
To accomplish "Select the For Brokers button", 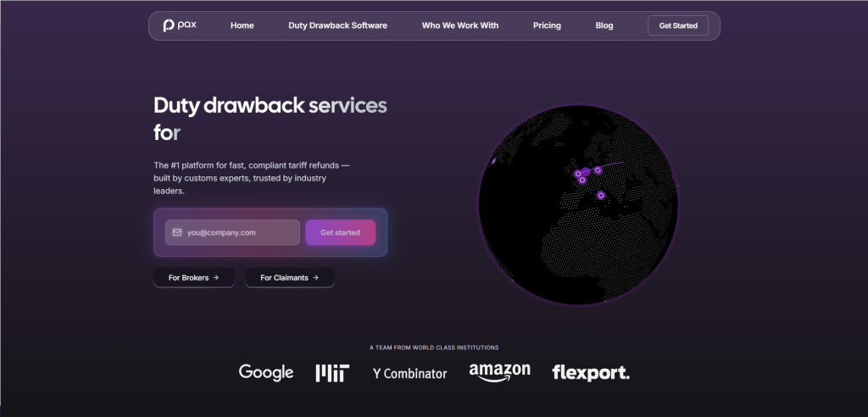I will (193, 277).
